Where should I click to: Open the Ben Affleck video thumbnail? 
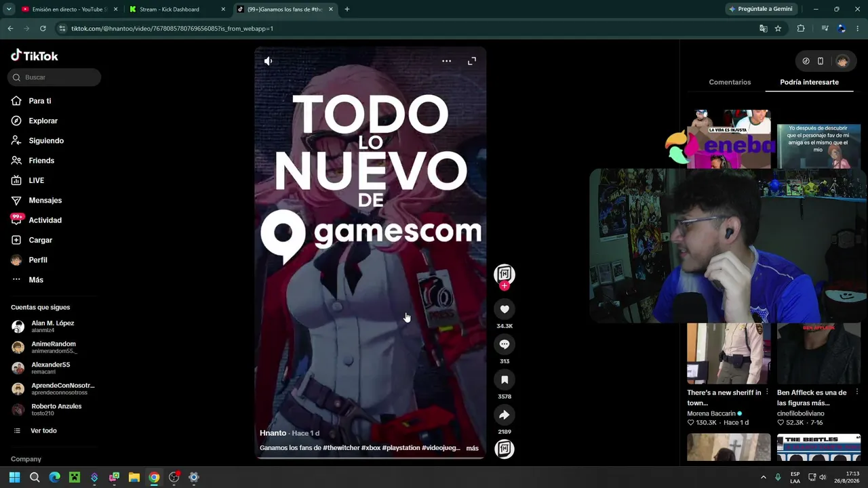pyautogui.click(x=818, y=353)
